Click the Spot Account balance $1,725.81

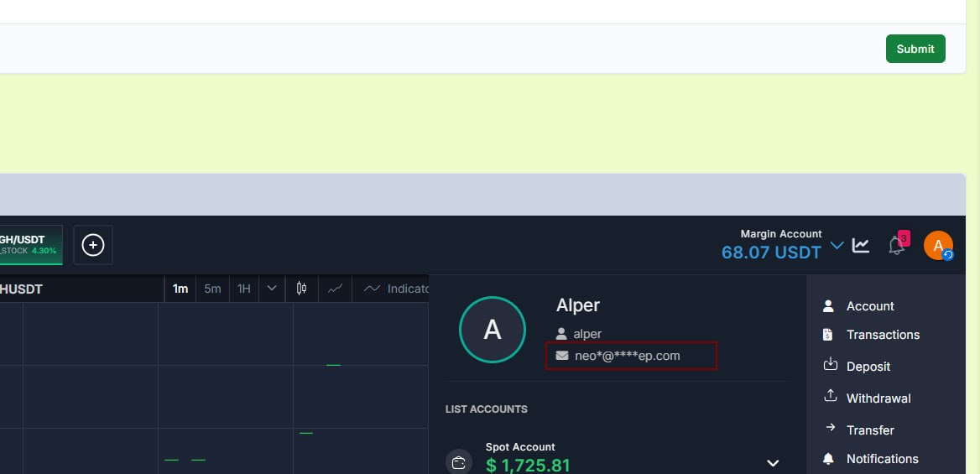coord(528,466)
